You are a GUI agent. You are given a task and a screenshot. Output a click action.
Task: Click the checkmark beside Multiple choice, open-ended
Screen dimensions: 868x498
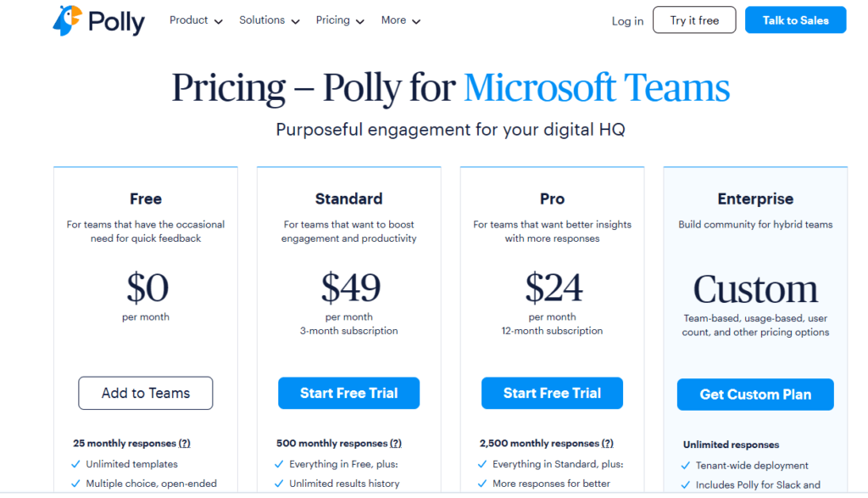pos(75,483)
